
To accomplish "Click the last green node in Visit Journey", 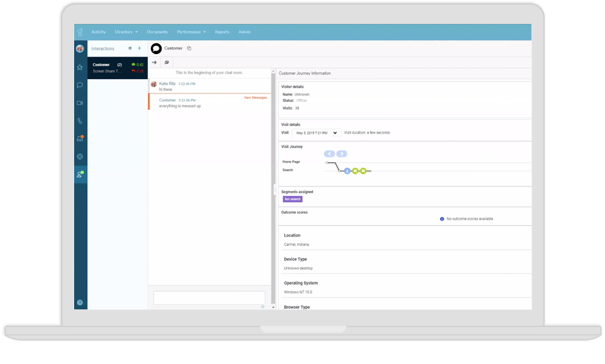I will pos(363,171).
